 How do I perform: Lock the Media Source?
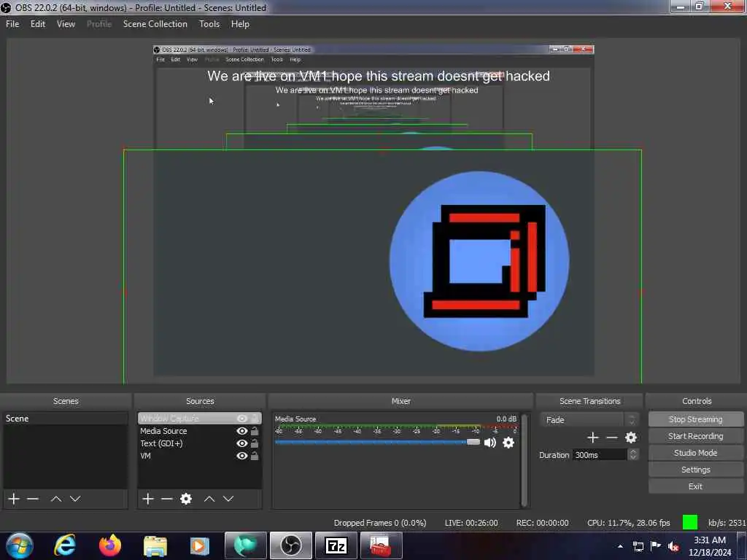click(255, 431)
